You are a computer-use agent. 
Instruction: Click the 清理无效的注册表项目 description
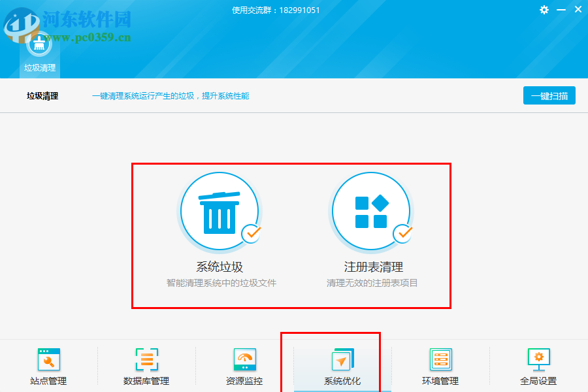(x=372, y=283)
